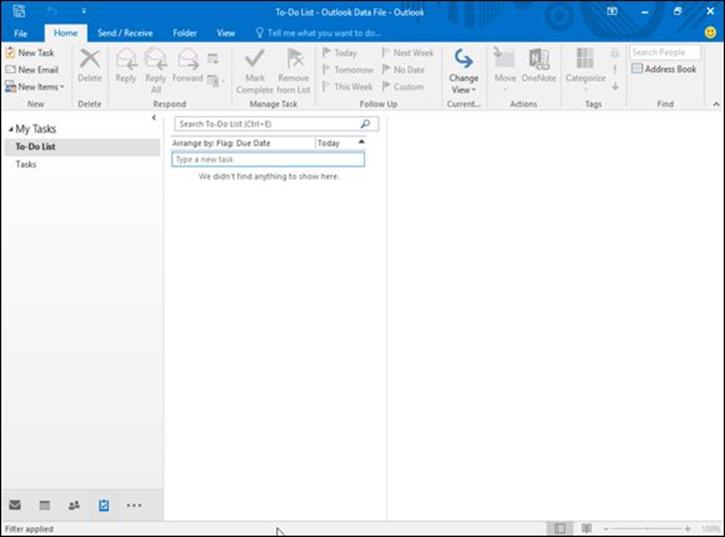Click the New Task button
The image size is (725, 537).
[30, 53]
